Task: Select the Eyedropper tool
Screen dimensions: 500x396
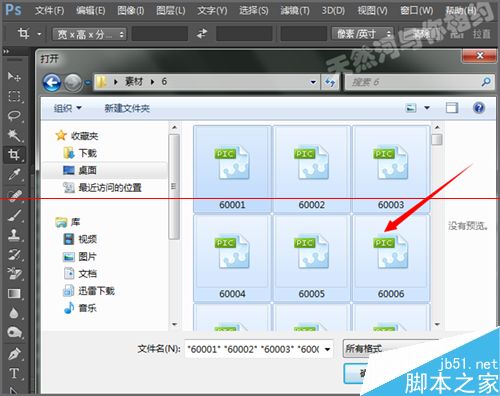Action: (x=14, y=174)
